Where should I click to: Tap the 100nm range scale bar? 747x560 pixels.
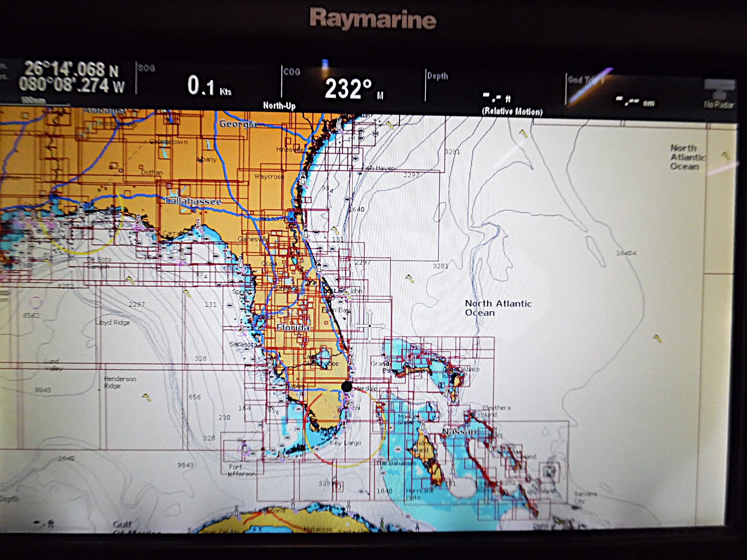tap(34, 101)
